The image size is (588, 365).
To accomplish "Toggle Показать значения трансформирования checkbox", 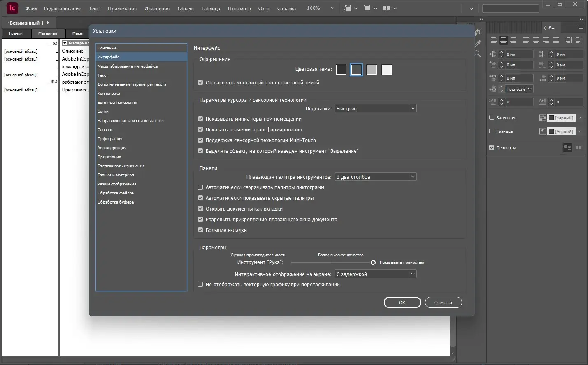I will [200, 130].
